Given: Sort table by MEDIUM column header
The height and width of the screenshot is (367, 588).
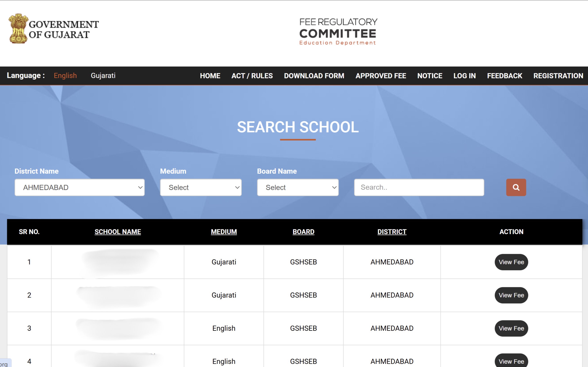Looking at the screenshot, I should pyautogui.click(x=223, y=232).
